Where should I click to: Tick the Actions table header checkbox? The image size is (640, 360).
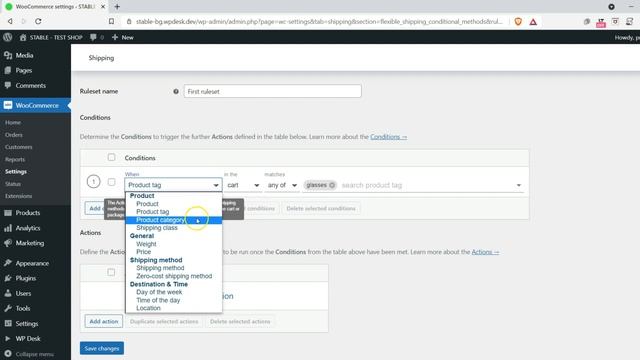111,272
